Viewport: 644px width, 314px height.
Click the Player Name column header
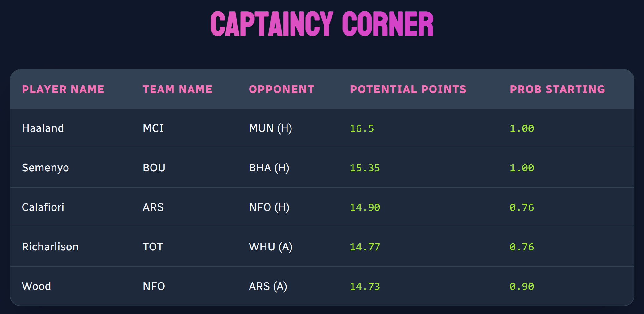(63, 89)
